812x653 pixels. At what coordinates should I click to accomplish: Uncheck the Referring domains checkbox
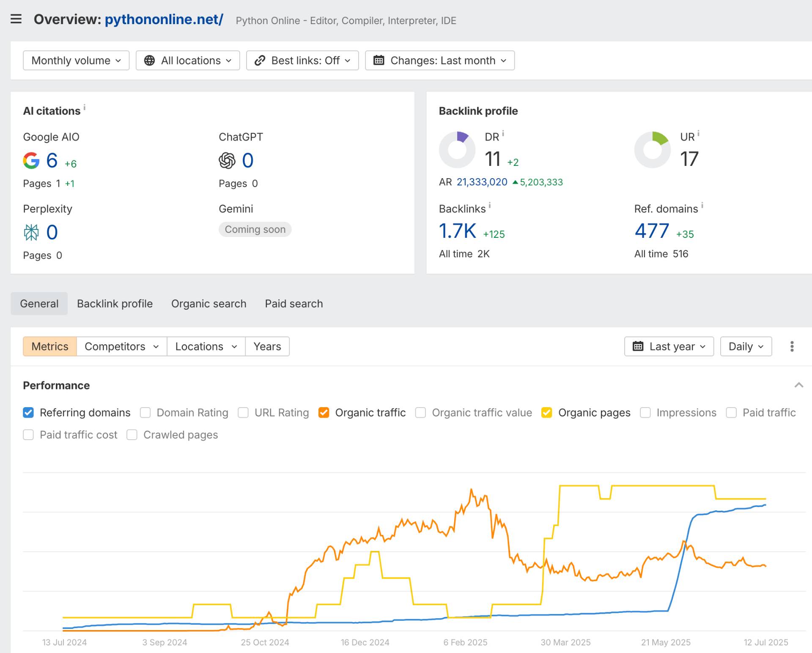click(28, 413)
